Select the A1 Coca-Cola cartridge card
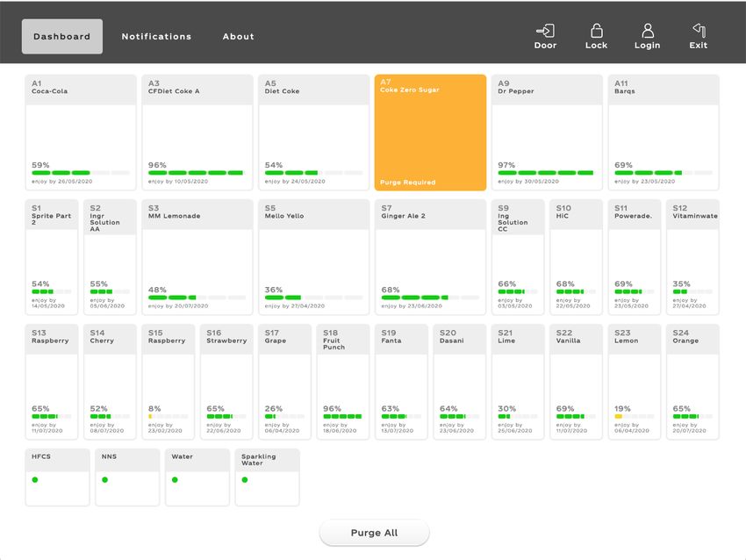The height and width of the screenshot is (560, 746). 81,133
